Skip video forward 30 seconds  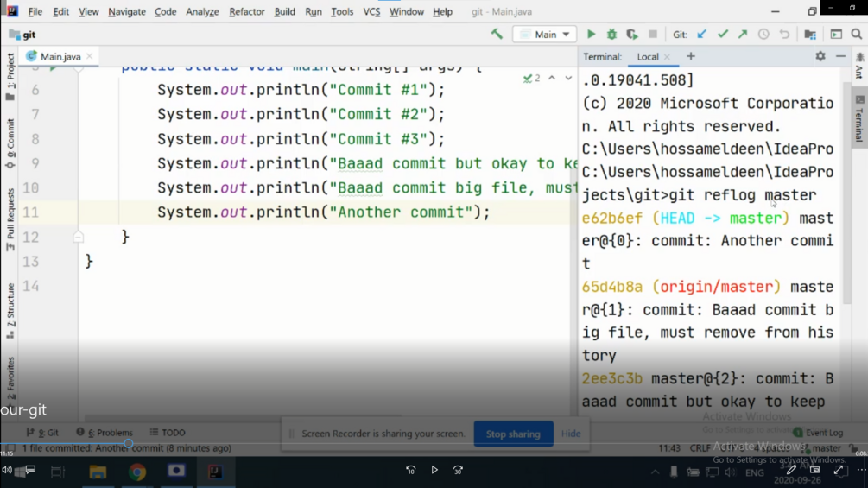point(458,470)
